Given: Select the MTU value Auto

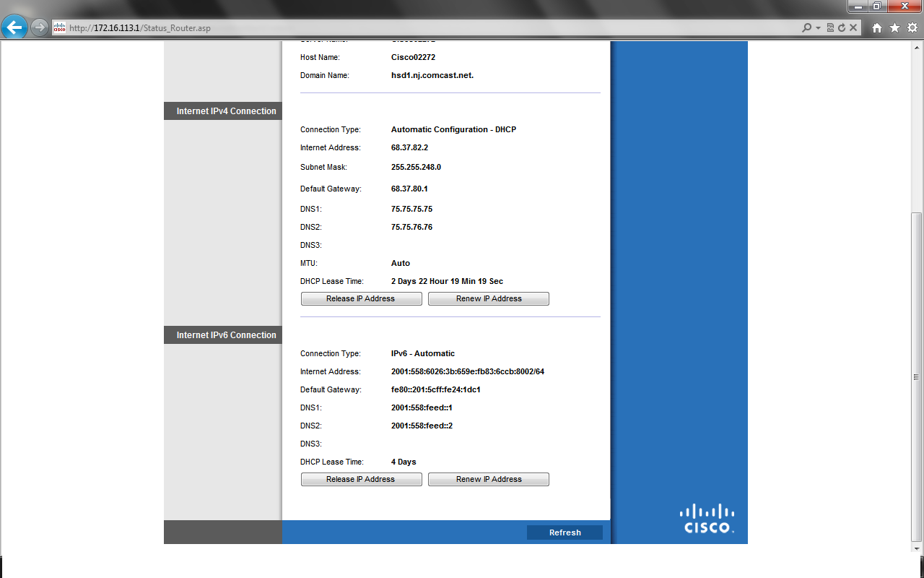Looking at the screenshot, I should tap(401, 263).
